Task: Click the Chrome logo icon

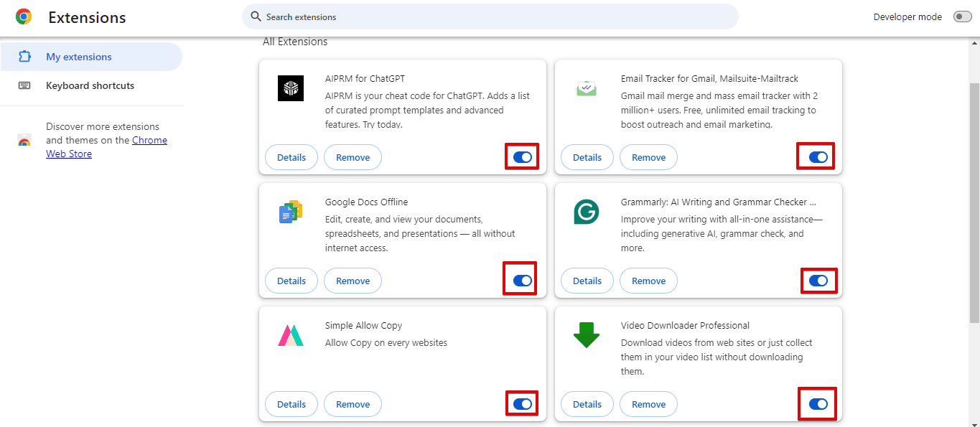Action: 24,17
